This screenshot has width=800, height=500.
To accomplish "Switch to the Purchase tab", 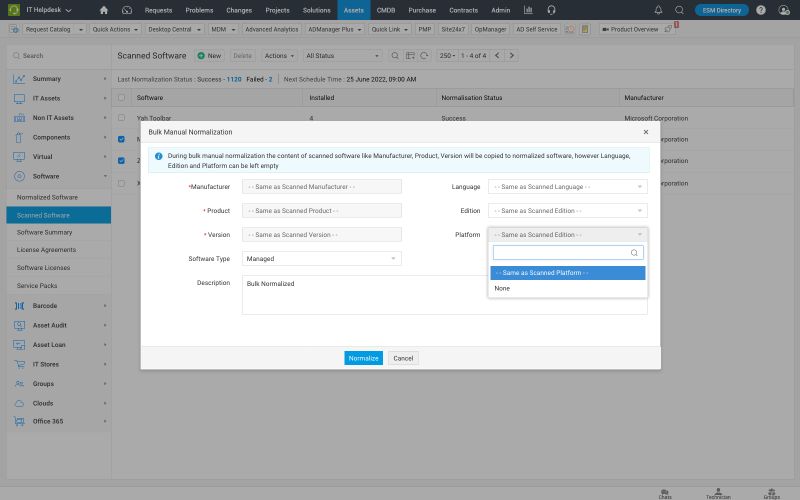I will [422, 10].
